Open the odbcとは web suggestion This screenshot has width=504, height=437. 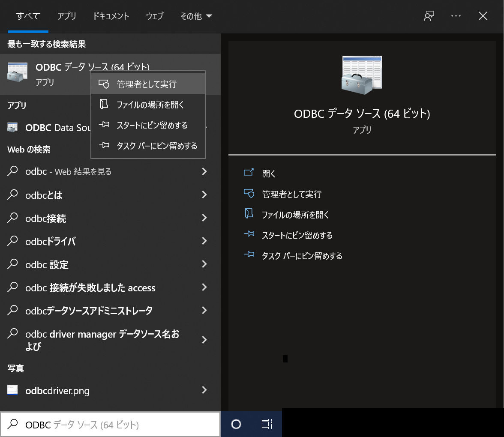point(110,195)
